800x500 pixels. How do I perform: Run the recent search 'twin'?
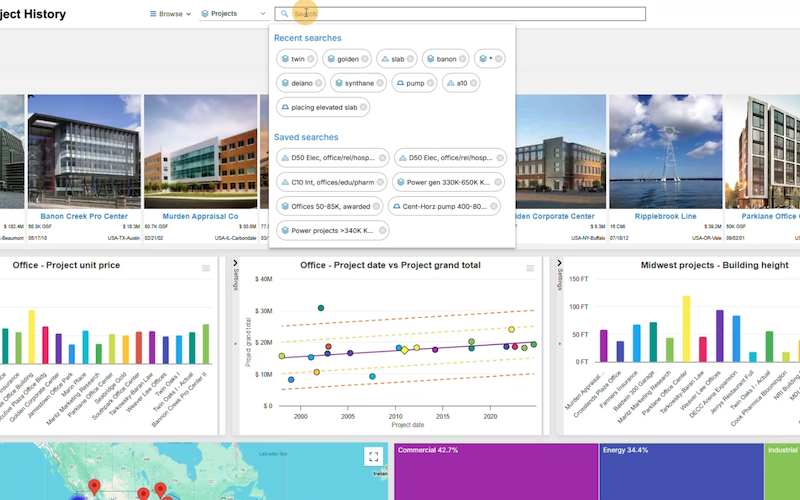[x=298, y=59]
